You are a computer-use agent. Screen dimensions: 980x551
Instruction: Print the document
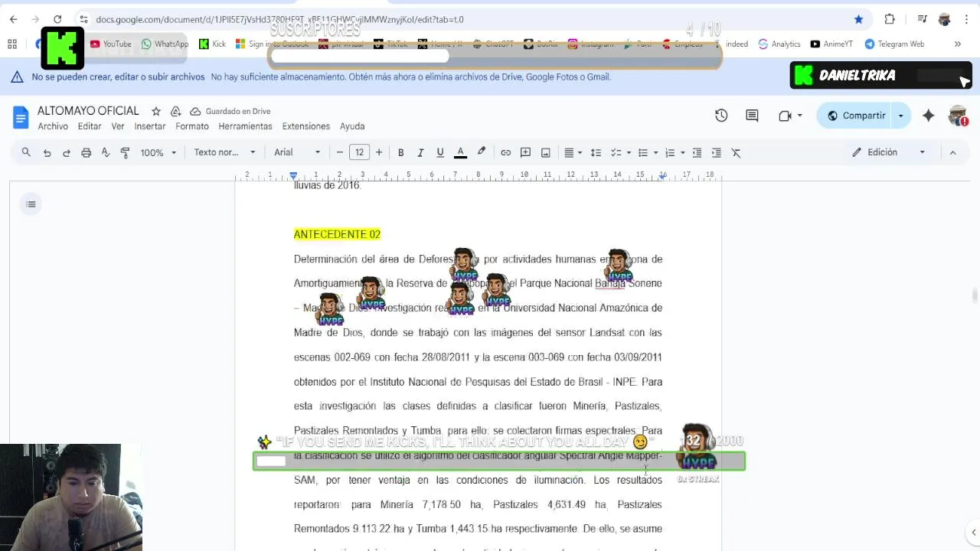coord(86,152)
